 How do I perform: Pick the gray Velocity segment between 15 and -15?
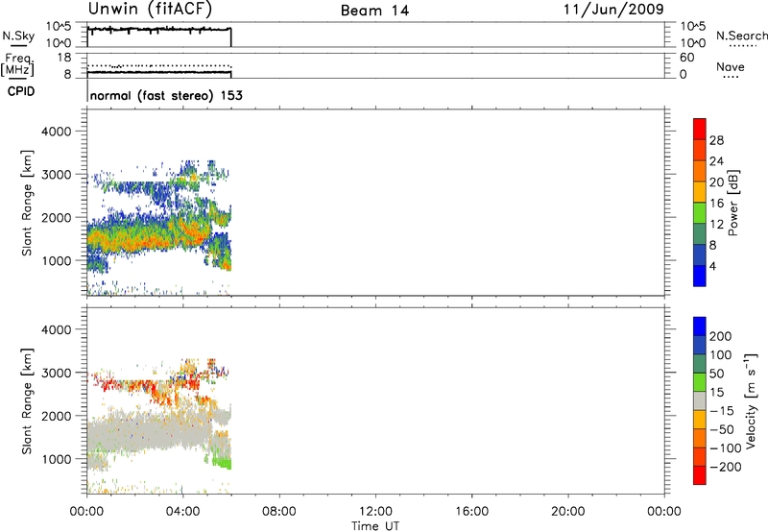click(x=700, y=400)
